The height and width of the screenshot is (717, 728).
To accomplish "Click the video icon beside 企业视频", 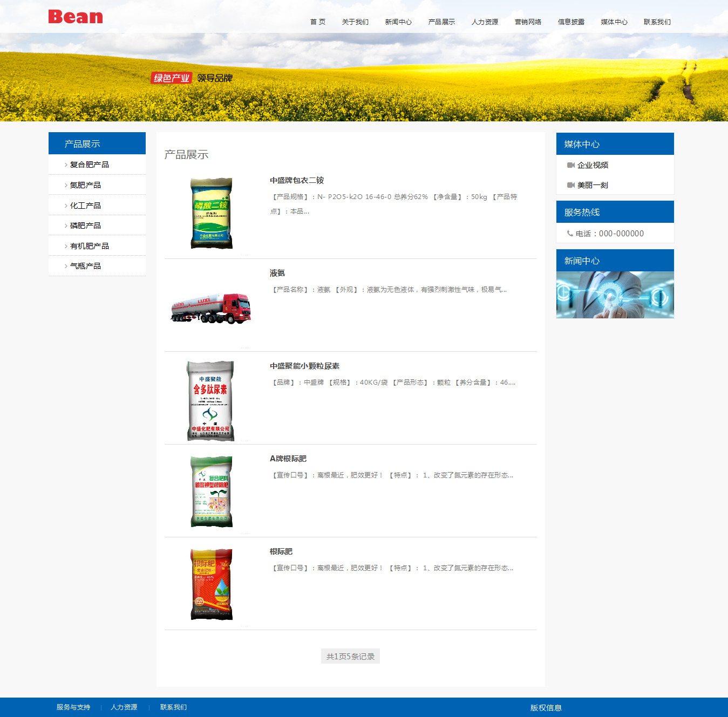I will (x=570, y=165).
